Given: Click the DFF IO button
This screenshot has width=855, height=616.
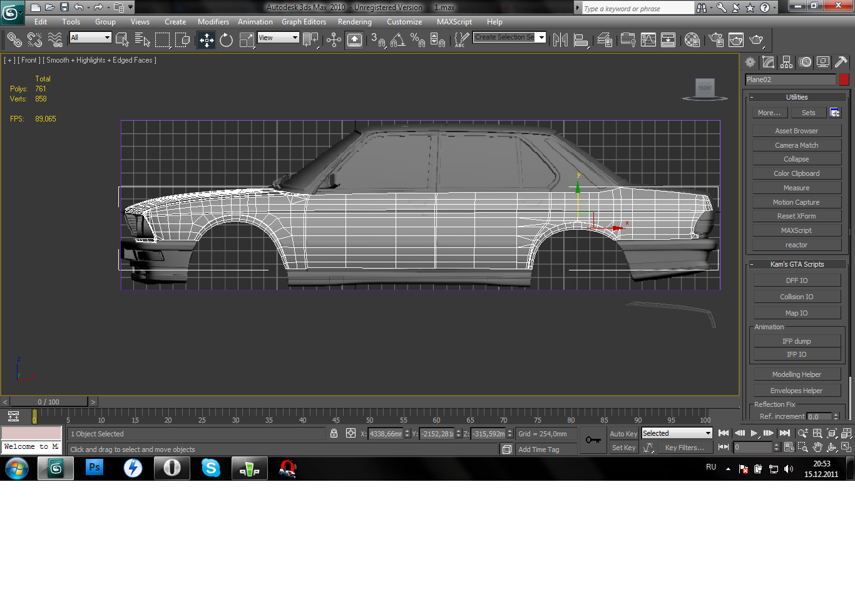Looking at the screenshot, I should coord(796,280).
